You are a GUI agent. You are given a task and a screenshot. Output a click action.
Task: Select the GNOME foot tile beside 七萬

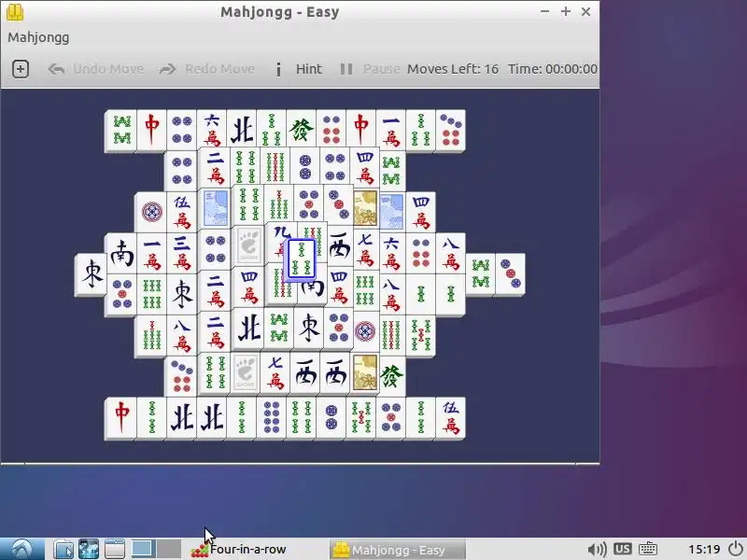tap(246, 372)
